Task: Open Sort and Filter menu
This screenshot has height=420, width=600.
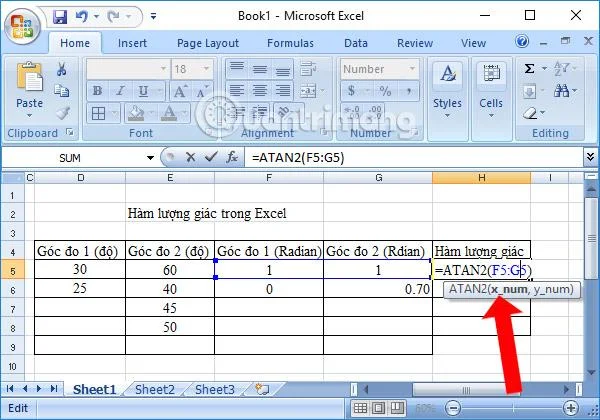Action: [x=564, y=69]
